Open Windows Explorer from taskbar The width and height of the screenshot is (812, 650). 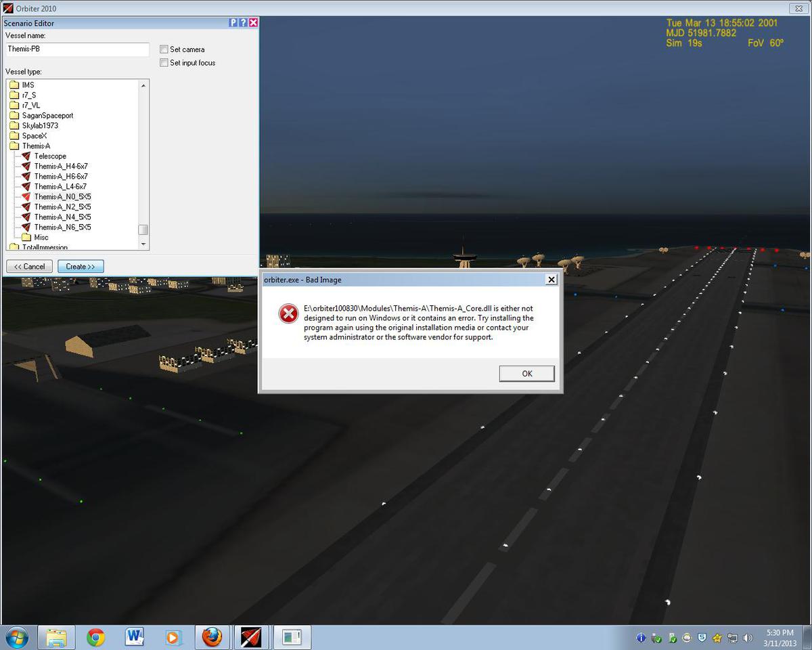[56, 638]
